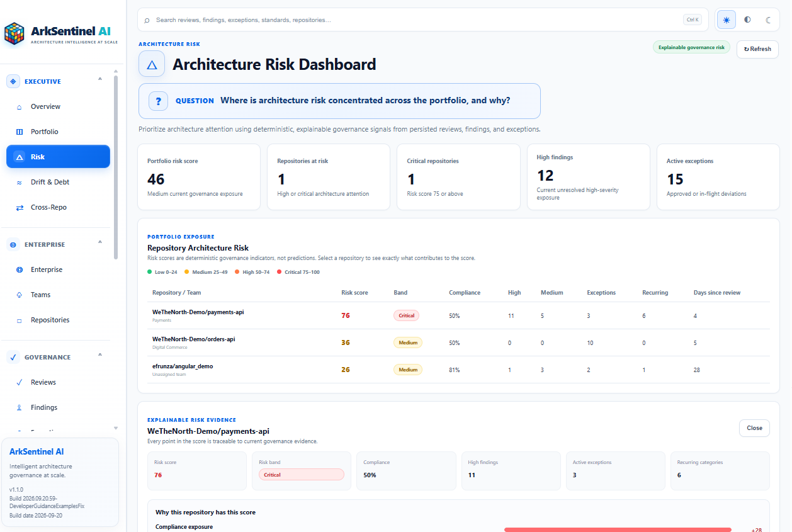792x532 pixels.
Task: Click the Reviews checkmark icon
Action: pos(19,382)
